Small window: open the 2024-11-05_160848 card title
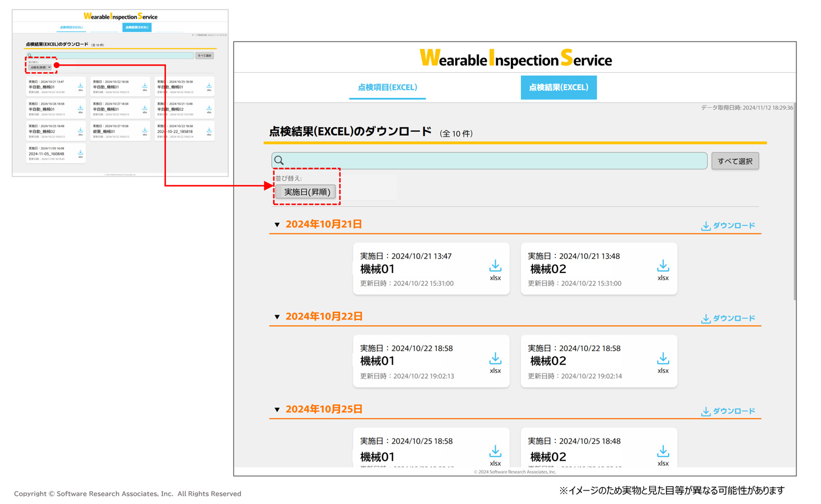This screenshot has width=821, height=504. click(x=46, y=154)
